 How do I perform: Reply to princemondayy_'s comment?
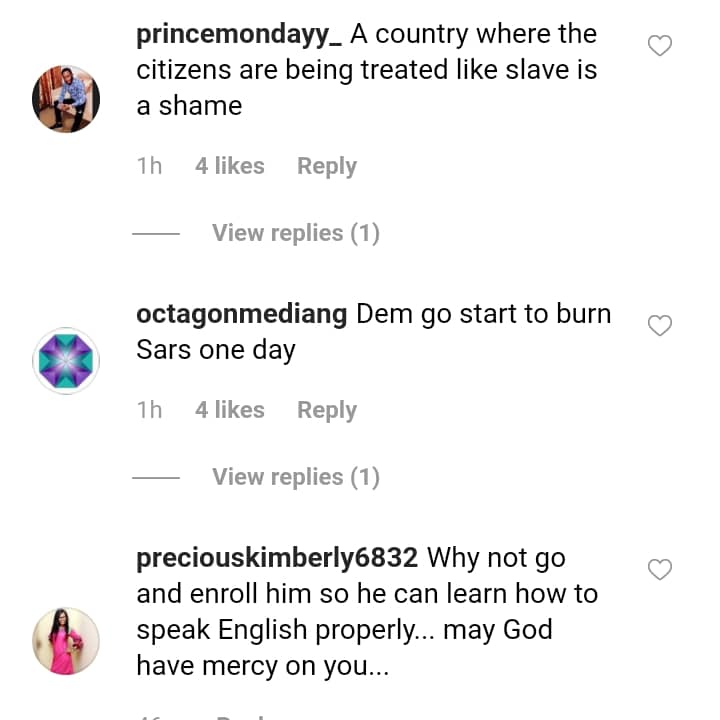327,166
